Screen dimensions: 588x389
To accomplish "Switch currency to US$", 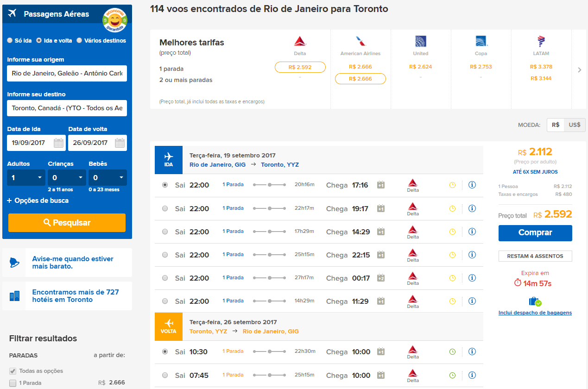I will 575,125.
